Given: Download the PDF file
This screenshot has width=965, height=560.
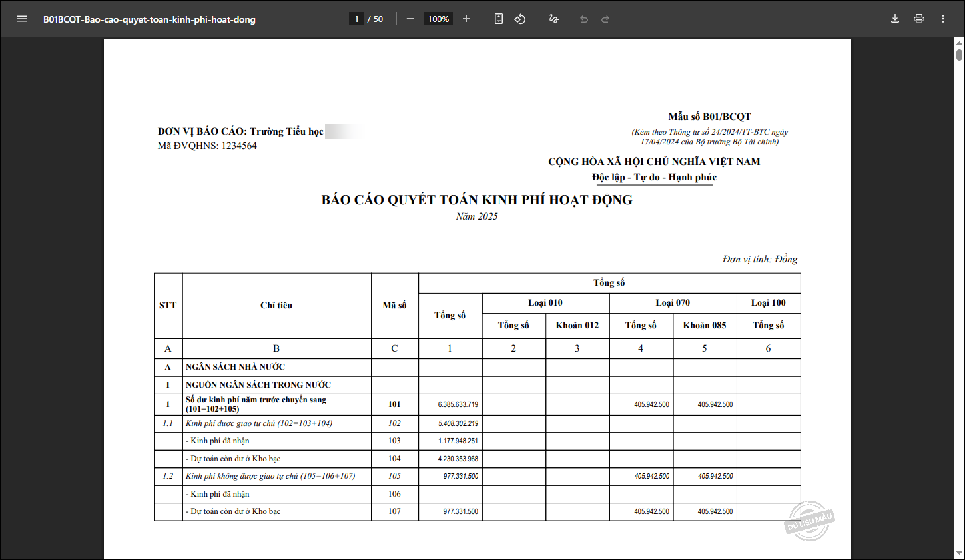Looking at the screenshot, I should 895,19.
